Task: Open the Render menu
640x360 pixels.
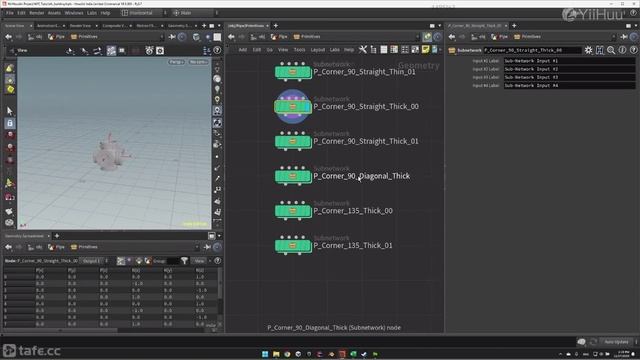Action: click(x=37, y=13)
